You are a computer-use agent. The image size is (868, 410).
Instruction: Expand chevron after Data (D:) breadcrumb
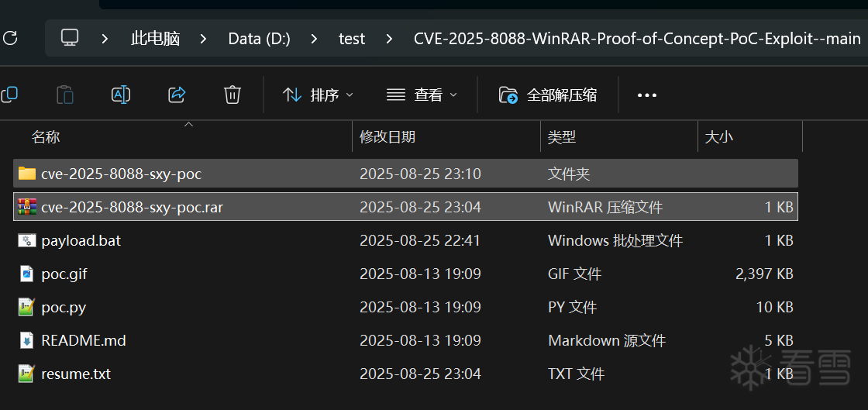point(315,39)
